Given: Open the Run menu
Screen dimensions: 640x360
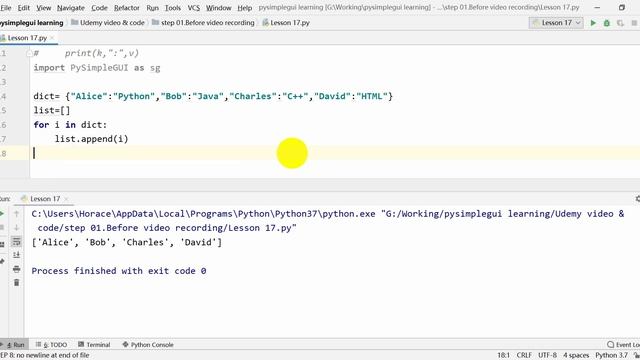Looking at the screenshot, I should click(x=152, y=8).
